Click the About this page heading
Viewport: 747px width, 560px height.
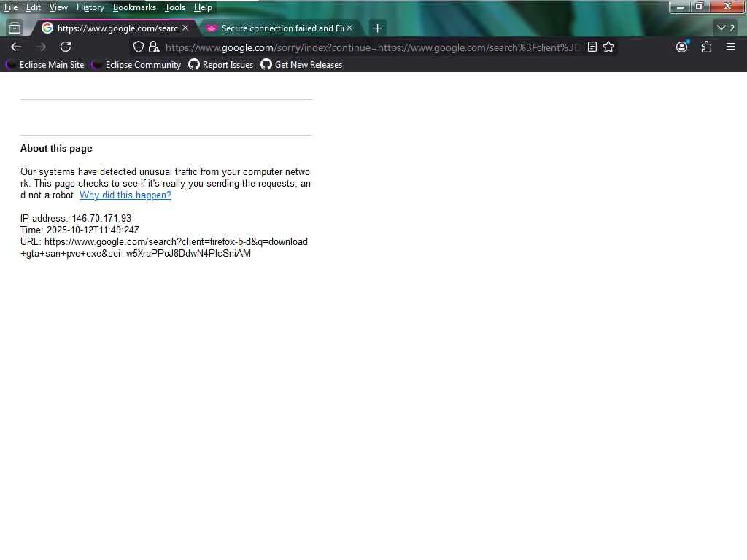(56, 149)
